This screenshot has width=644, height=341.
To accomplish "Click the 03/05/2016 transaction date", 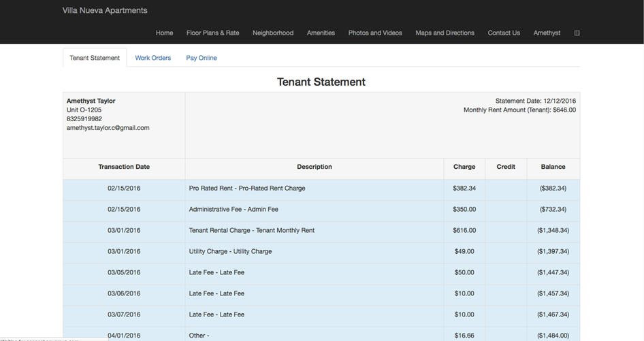I will [124, 272].
